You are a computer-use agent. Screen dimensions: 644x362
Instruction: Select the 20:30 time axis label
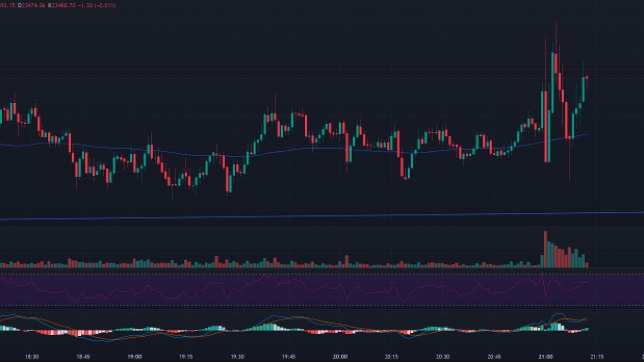click(x=443, y=356)
